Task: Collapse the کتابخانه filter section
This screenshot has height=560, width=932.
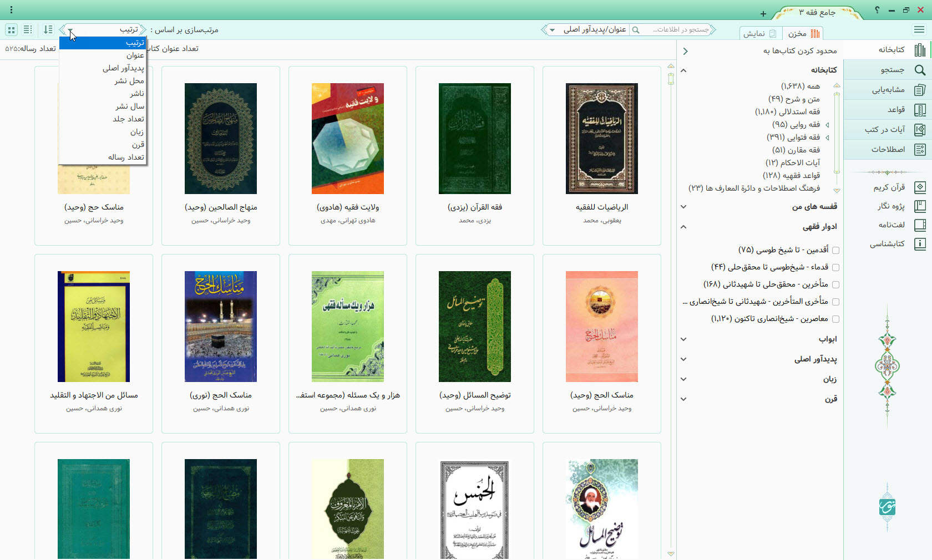Action: tap(683, 70)
